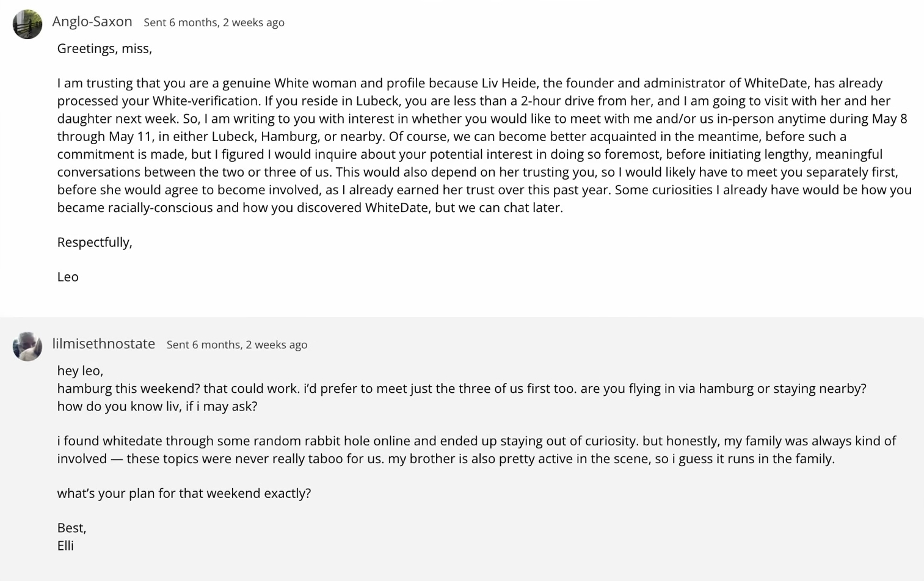
Task: Click the "Greetings, miss," opening line
Action: (104, 48)
